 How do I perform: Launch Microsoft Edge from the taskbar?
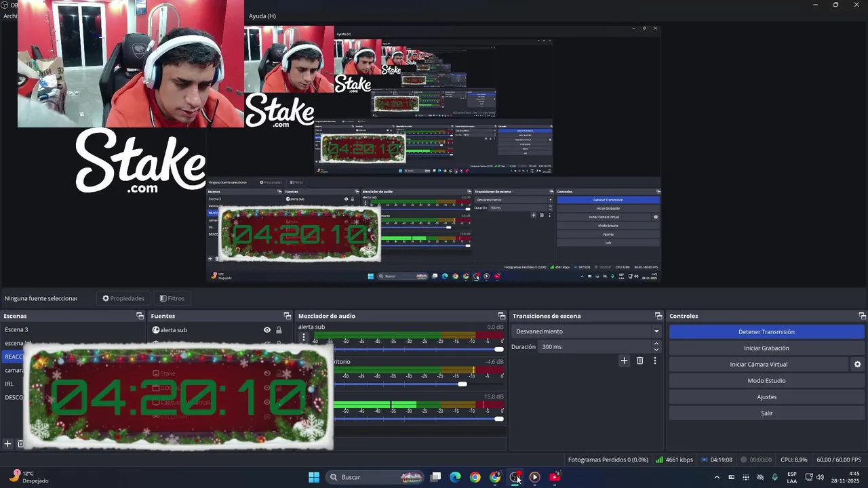pyautogui.click(x=455, y=477)
